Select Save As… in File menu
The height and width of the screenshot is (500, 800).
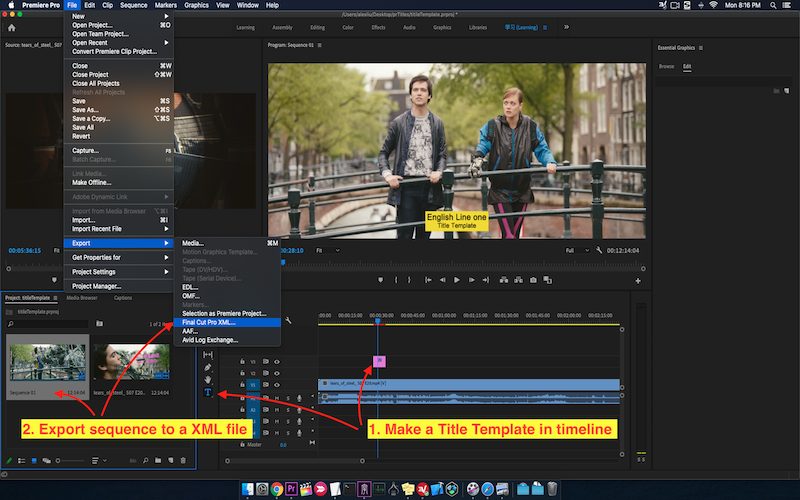click(119, 110)
